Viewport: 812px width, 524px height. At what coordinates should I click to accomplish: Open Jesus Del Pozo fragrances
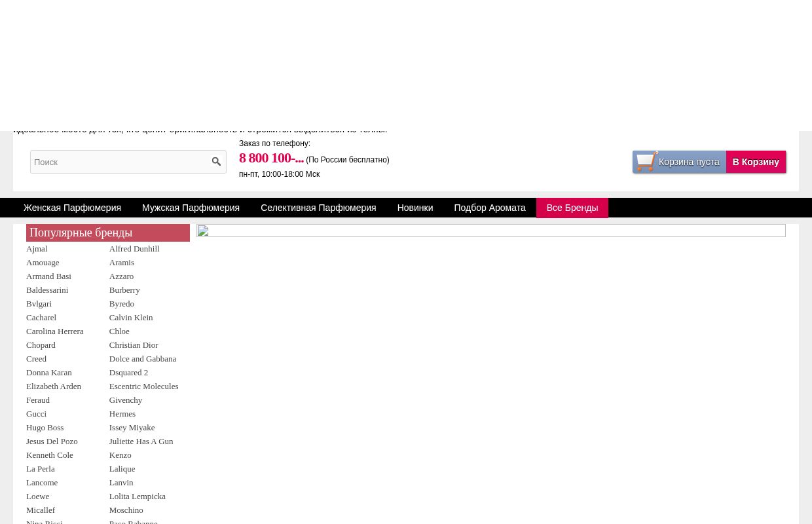52,441
